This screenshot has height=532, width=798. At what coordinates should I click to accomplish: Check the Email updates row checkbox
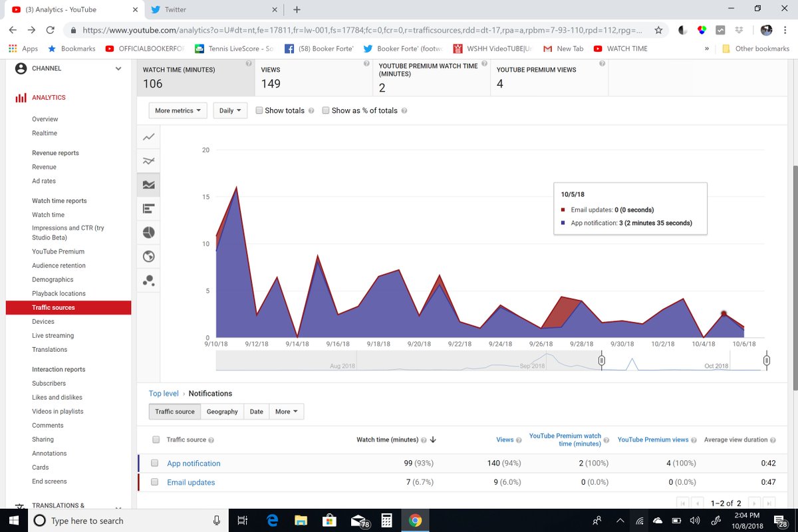(154, 482)
